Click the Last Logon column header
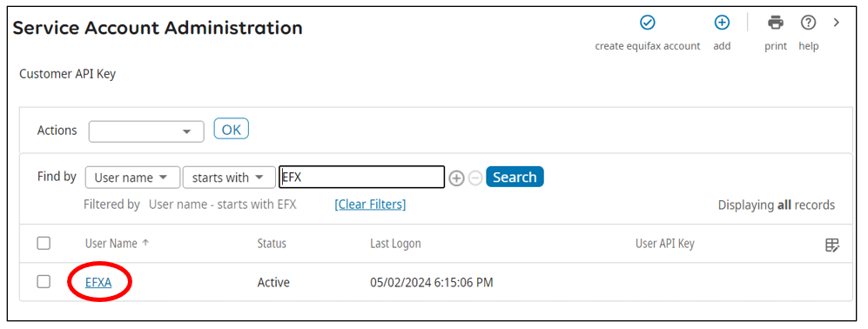Screen dimensions: 868x329 (x=395, y=243)
